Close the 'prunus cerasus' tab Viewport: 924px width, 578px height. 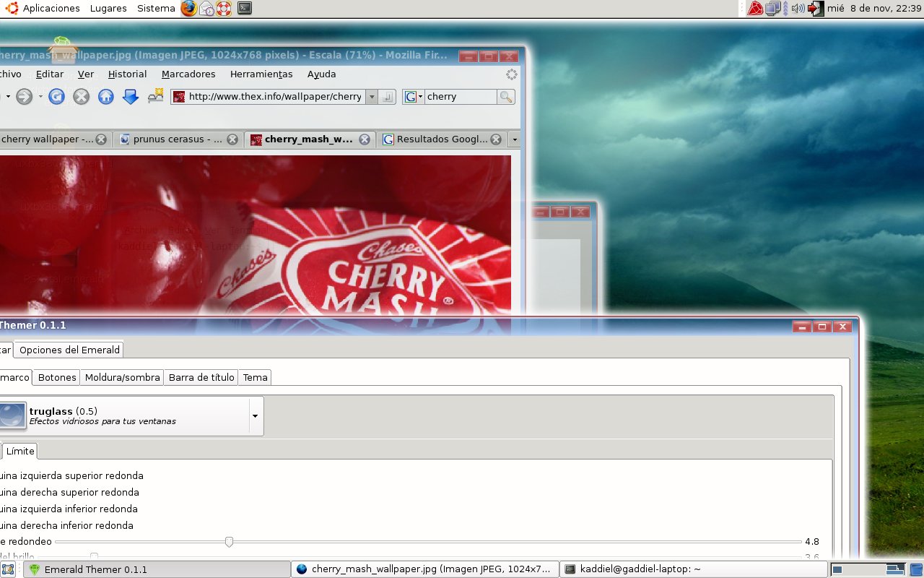(x=232, y=139)
